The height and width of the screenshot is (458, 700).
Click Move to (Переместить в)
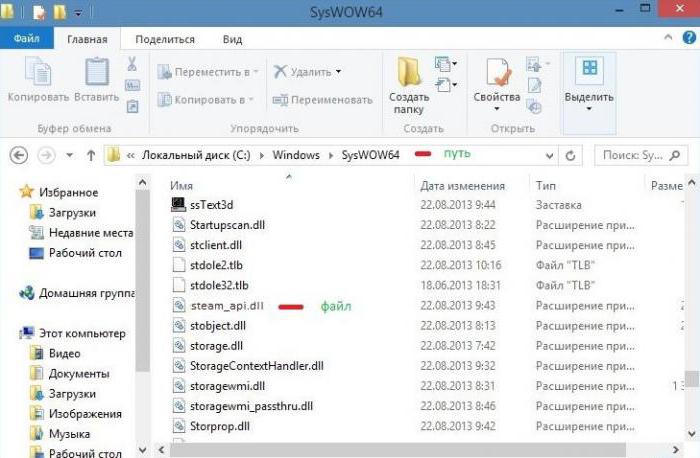(x=208, y=72)
